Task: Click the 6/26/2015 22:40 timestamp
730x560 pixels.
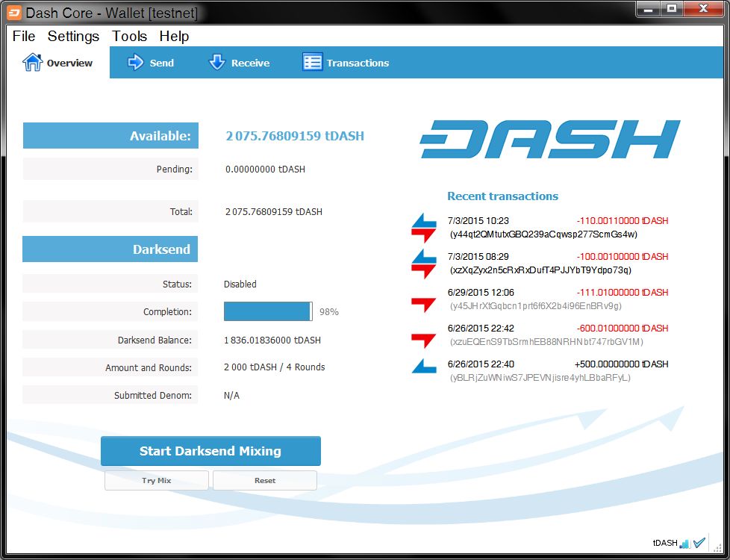Action: tap(481, 364)
